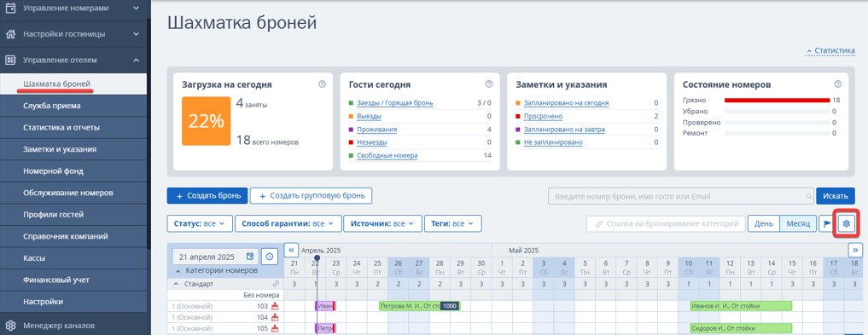Viewport: 868px width, 335px height.
Task: Click Создать групповую бронь button
Action: click(312, 196)
